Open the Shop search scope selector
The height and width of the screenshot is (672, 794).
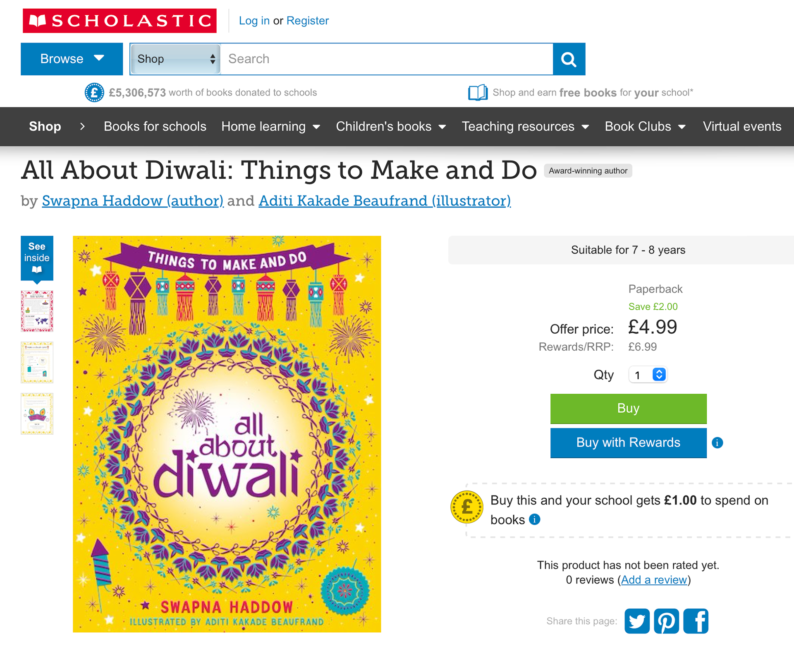[176, 59]
